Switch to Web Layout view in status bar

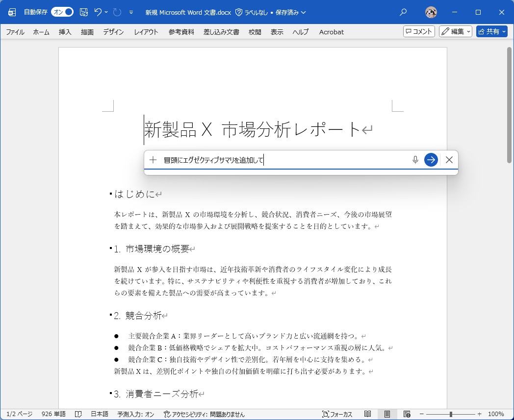click(x=406, y=415)
